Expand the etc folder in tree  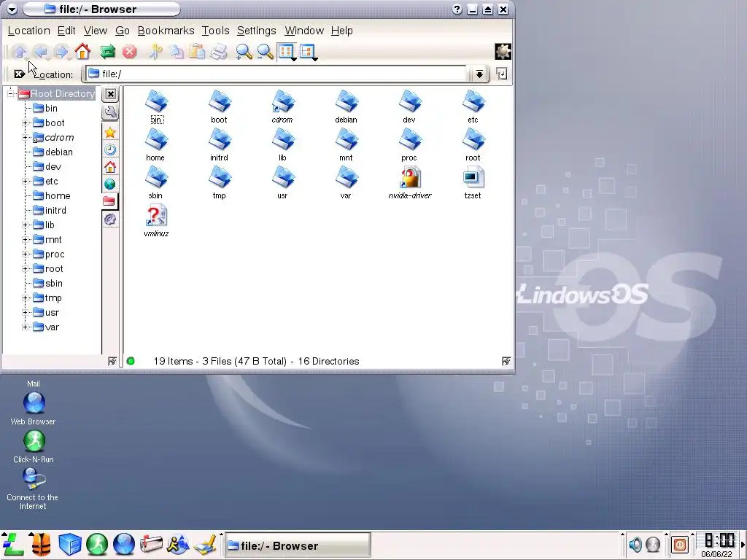26,182
